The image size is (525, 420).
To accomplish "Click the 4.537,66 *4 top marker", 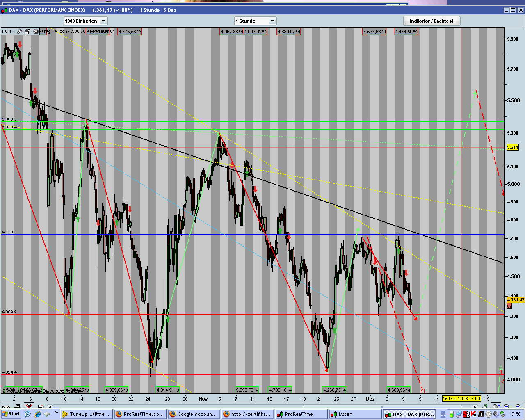I will 374,32.
